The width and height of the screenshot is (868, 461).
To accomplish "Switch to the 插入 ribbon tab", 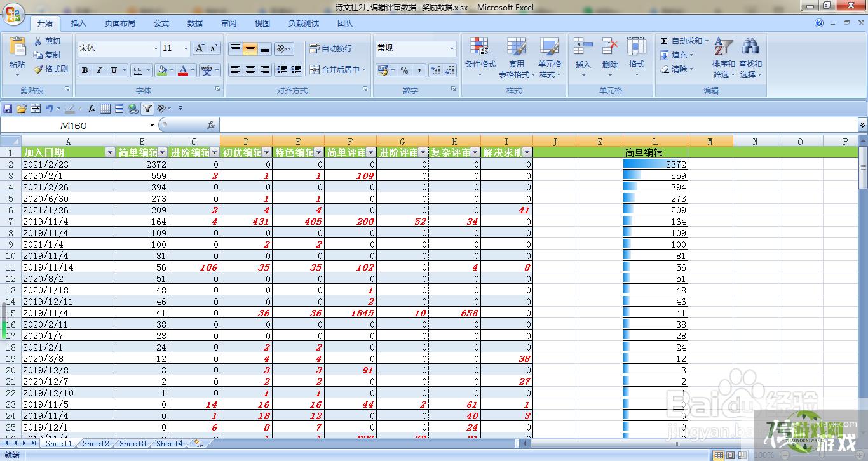I will (79, 23).
